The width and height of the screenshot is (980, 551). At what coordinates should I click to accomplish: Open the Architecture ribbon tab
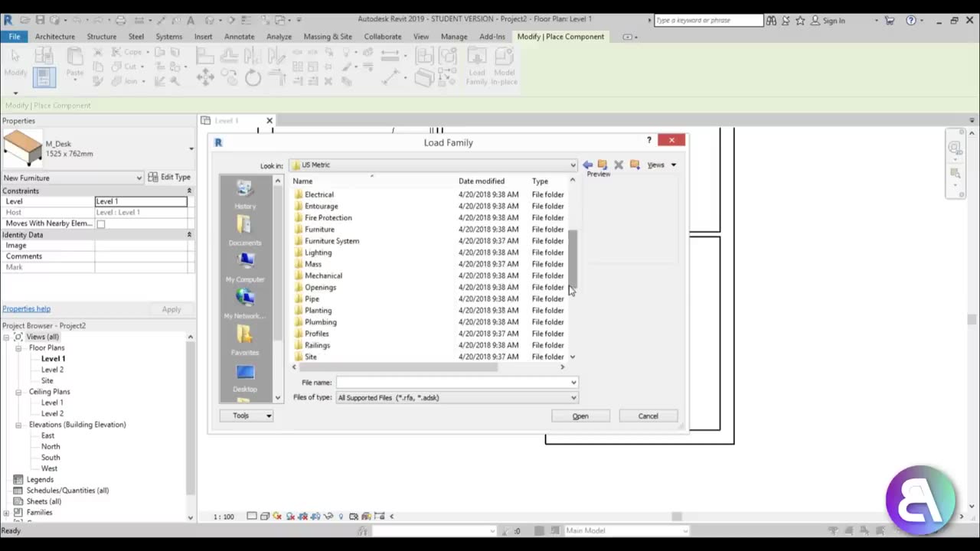55,37
